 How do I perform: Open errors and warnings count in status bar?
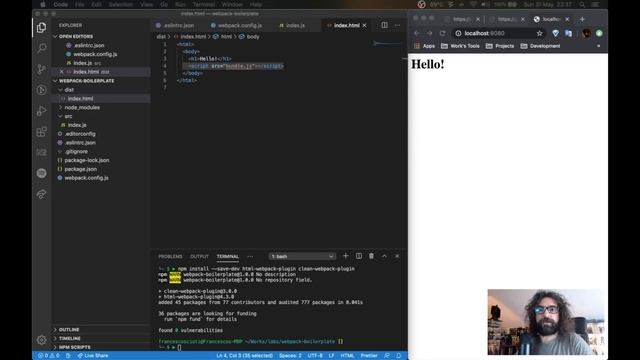[49, 356]
